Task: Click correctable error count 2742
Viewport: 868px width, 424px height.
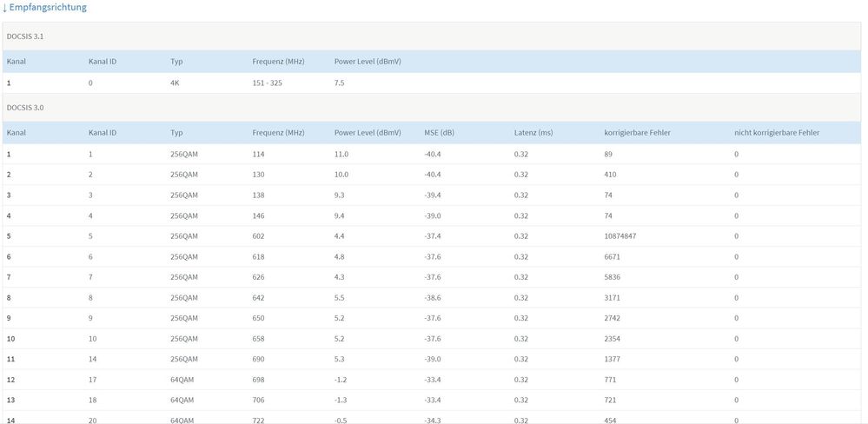Action: click(x=613, y=318)
